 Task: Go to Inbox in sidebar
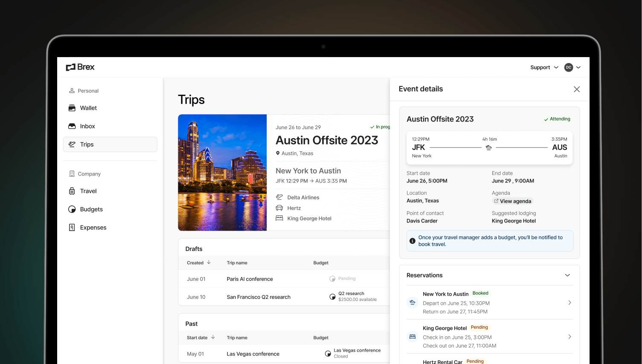[87, 127]
